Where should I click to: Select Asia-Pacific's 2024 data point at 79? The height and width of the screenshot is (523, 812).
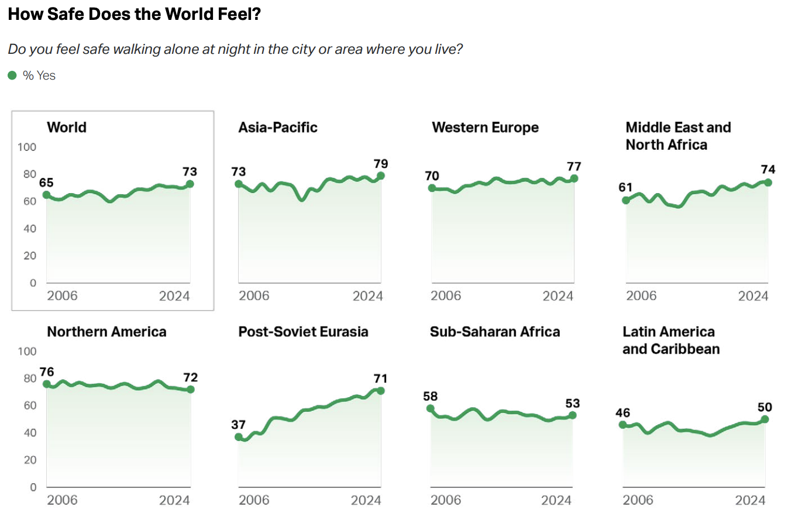pos(381,176)
